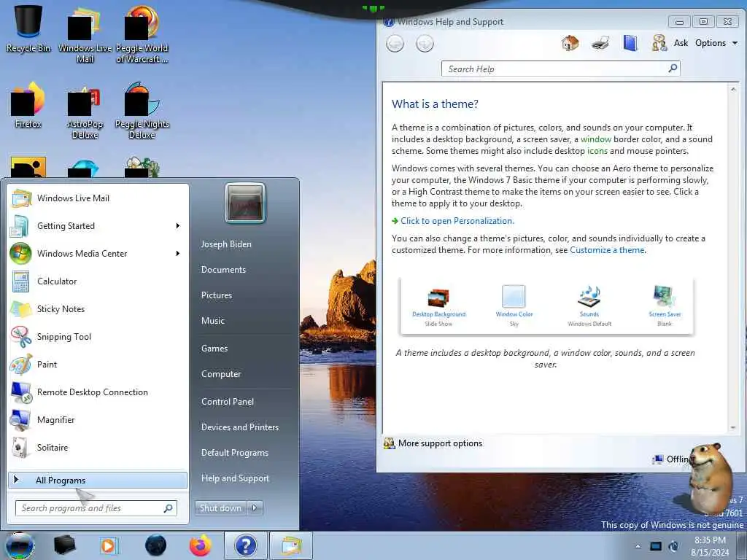Open Default Programs
Screen dimensions: 747x560
(234, 453)
